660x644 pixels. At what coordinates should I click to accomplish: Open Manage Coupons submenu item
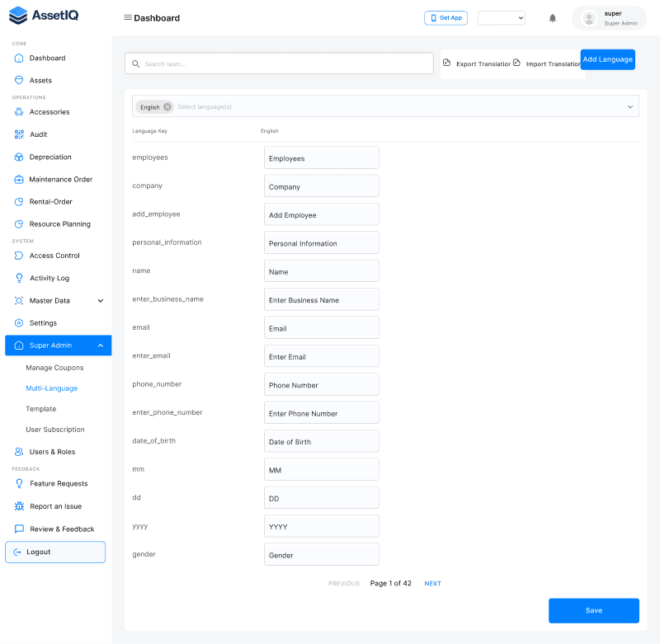[x=54, y=368]
